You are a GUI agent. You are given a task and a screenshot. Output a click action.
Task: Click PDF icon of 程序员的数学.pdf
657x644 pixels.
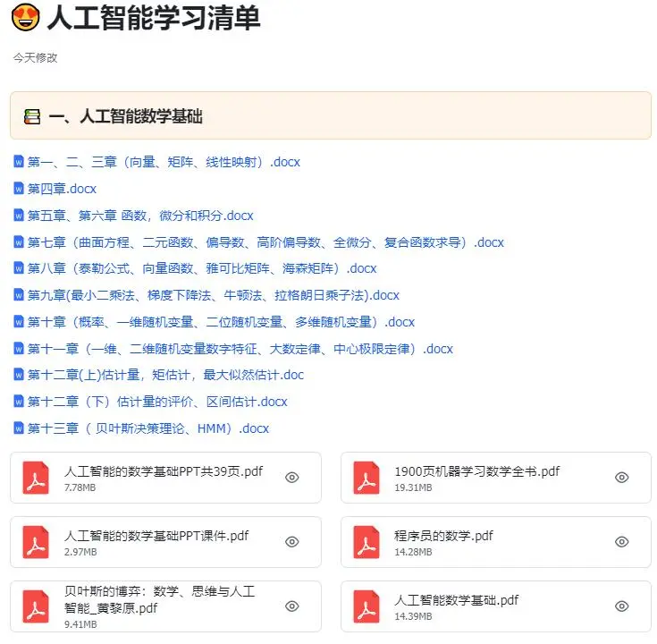click(x=366, y=542)
